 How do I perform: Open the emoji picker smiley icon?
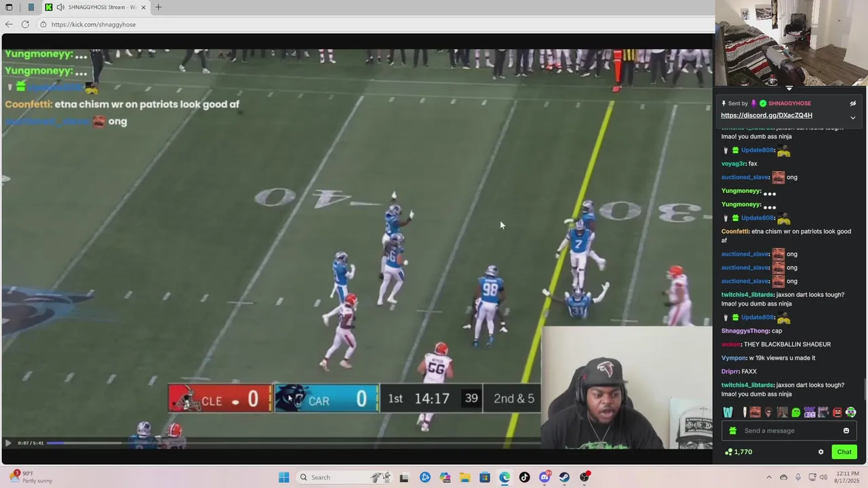click(x=846, y=431)
